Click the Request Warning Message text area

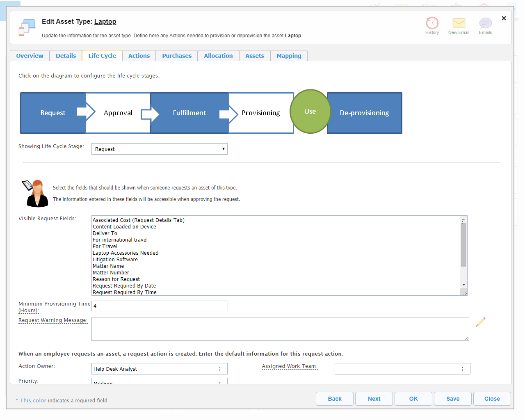(280, 329)
